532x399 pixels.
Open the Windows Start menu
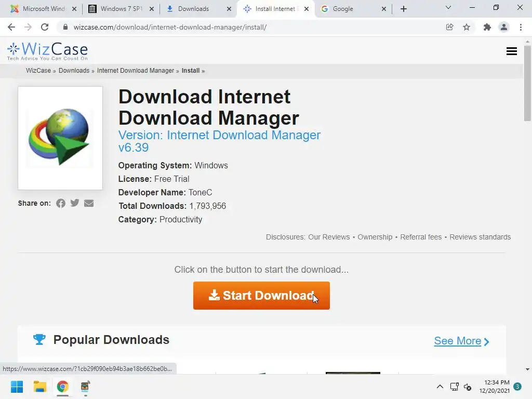[x=17, y=387]
